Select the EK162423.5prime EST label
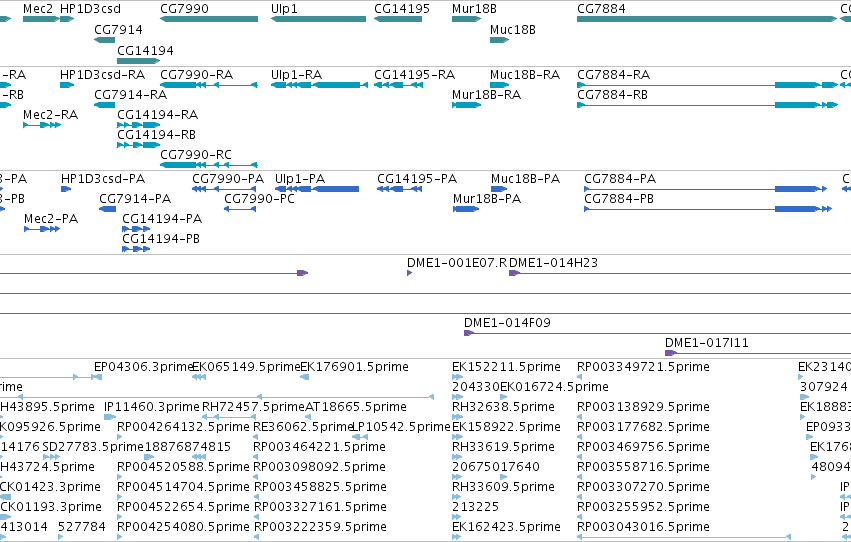 506,527
